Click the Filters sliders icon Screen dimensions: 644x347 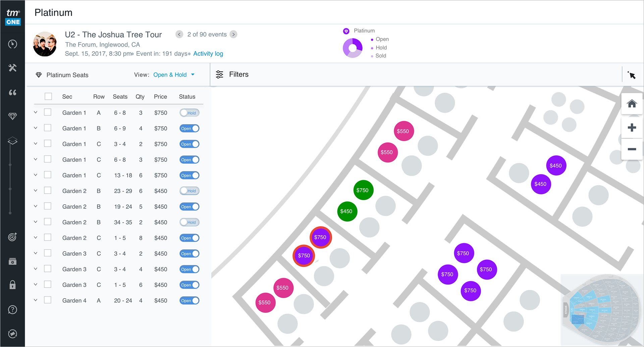[219, 75]
